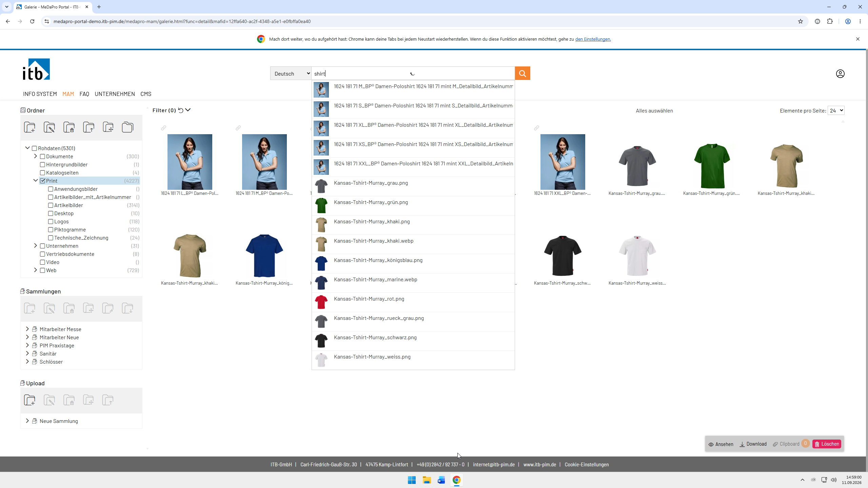Image resolution: width=868 pixels, height=488 pixels.
Task: Uncheck the Print folder checkbox
Action: 42,181
